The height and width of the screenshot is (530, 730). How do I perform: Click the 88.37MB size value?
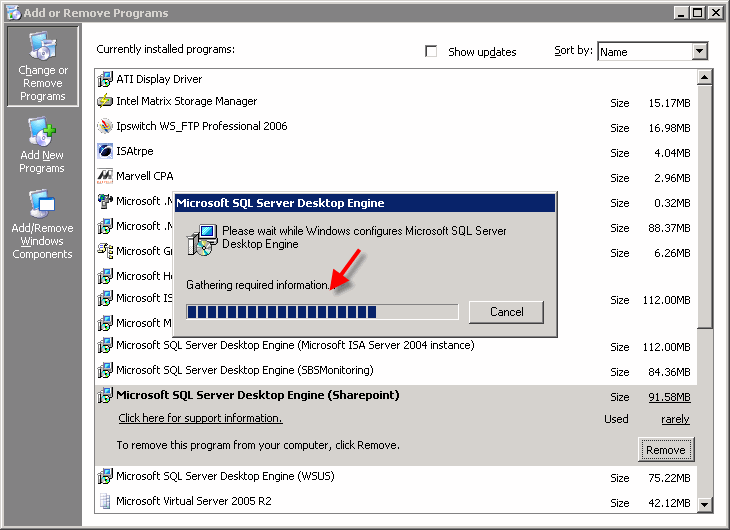669,228
